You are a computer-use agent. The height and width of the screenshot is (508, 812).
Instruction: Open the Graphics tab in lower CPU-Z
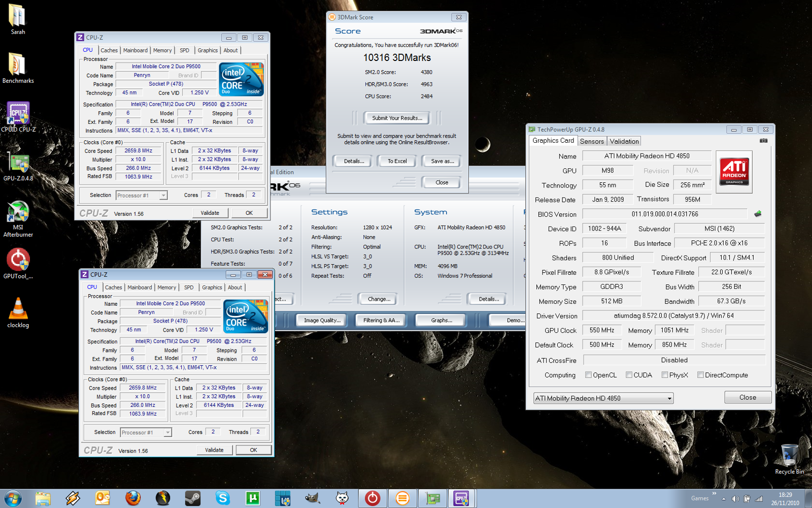click(x=212, y=288)
